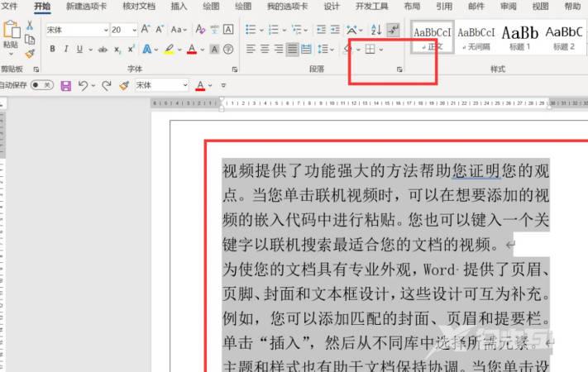This screenshot has height=372, width=588.
Task: Click the Borders grid icon
Action: 370,49
